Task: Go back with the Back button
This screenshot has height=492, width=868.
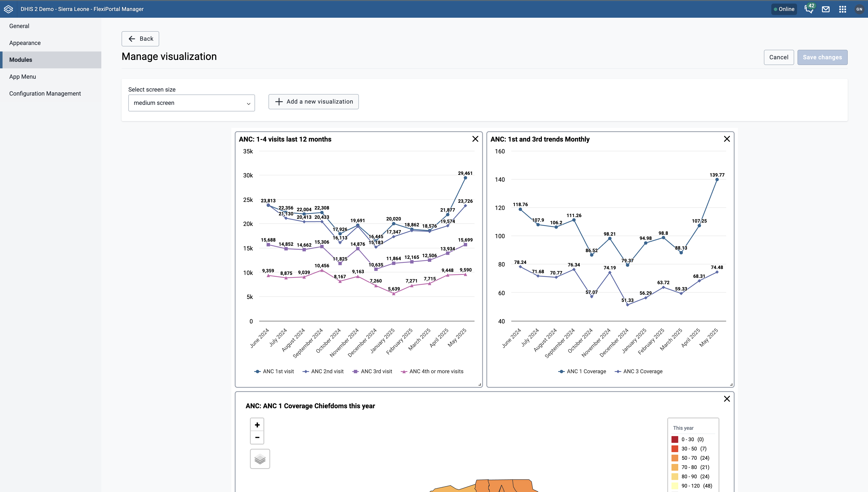Action: point(140,39)
